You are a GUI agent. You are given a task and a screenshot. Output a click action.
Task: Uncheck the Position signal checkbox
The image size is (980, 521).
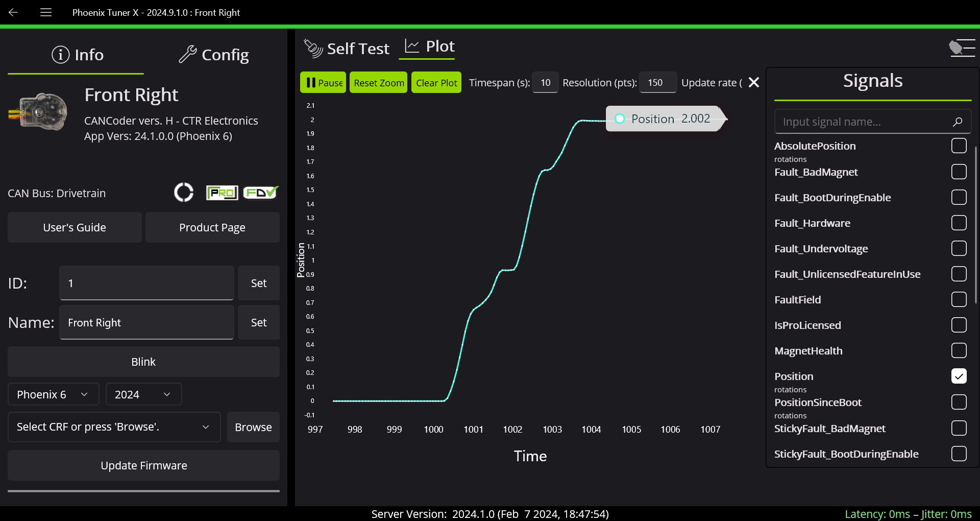coord(959,376)
